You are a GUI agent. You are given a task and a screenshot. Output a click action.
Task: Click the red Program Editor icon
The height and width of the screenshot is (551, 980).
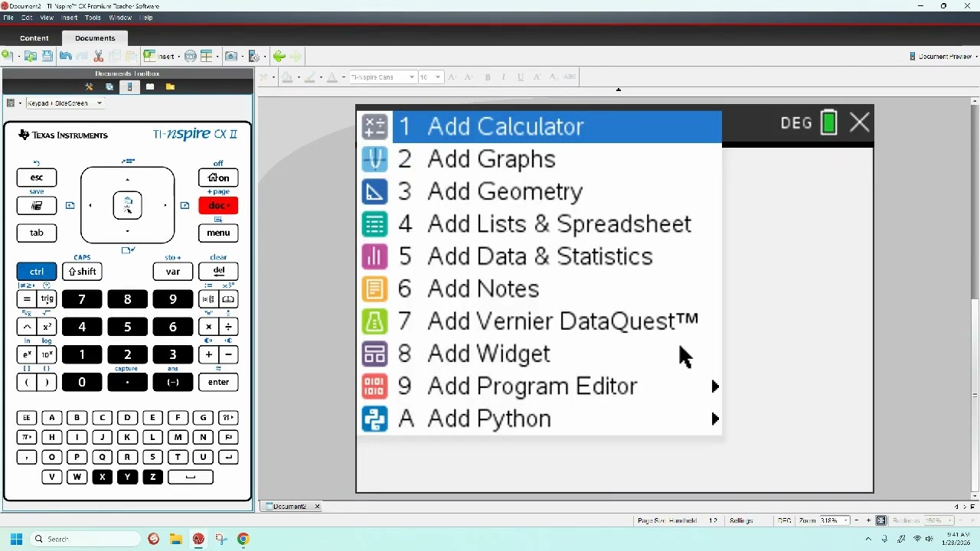click(374, 386)
